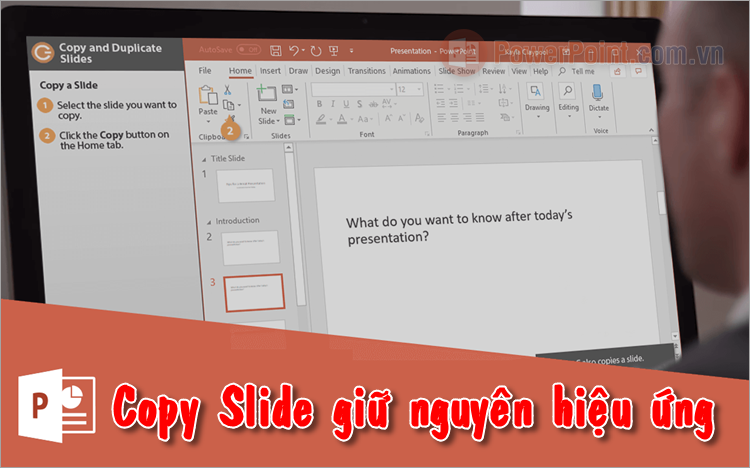Click the font color A icon
The width and height of the screenshot is (750, 468).
[342, 119]
